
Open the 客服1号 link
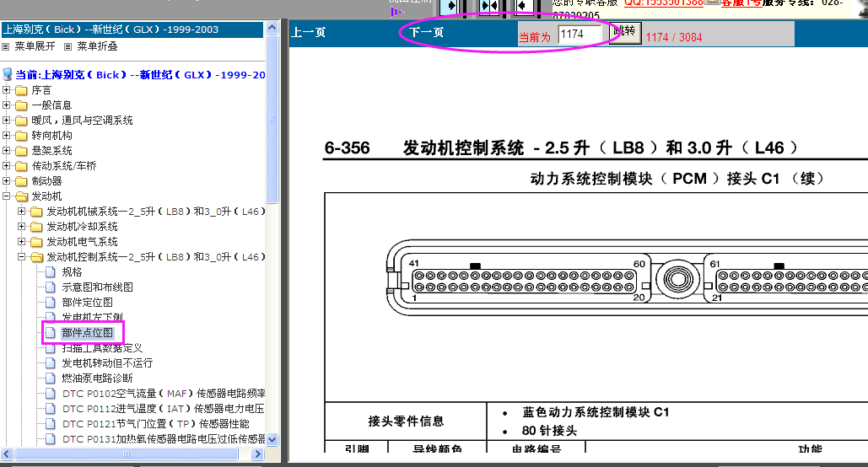click(741, 3)
